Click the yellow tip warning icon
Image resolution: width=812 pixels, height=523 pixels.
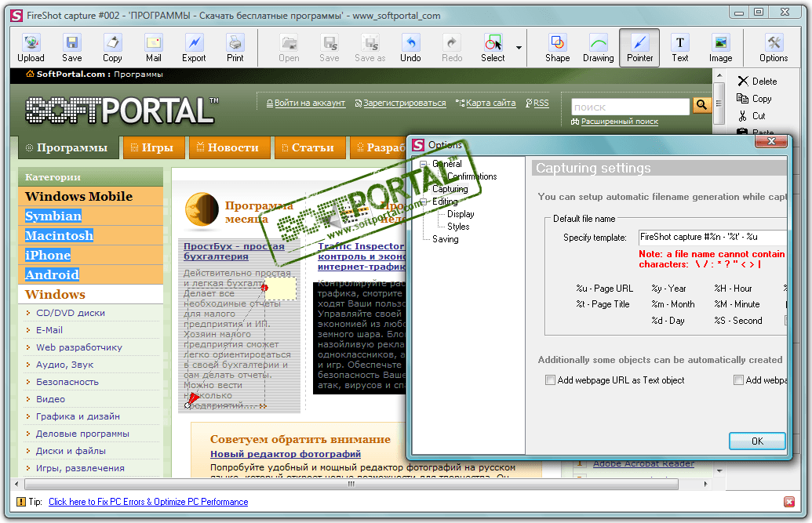pyautogui.click(x=20, y=502)
